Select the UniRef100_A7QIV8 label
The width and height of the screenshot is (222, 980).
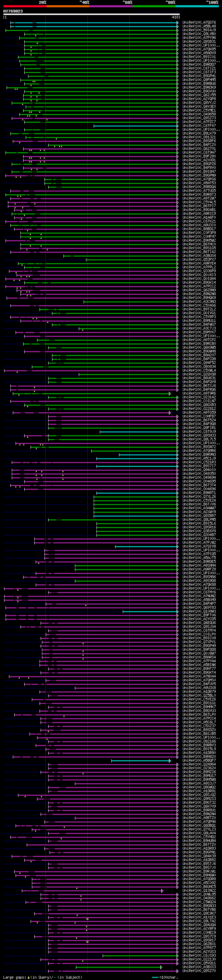199,547
